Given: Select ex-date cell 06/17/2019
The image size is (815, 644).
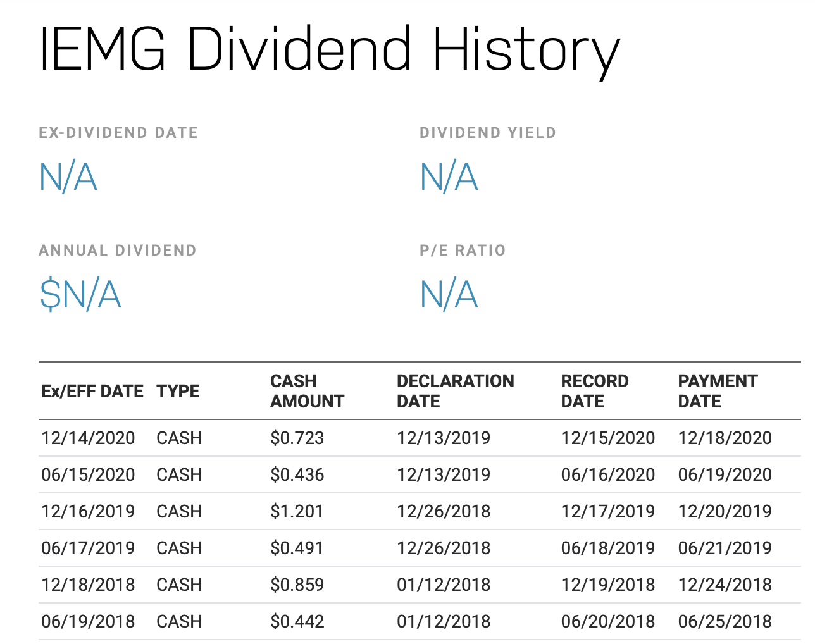Looking at the screenshot, I should point(88,548).
